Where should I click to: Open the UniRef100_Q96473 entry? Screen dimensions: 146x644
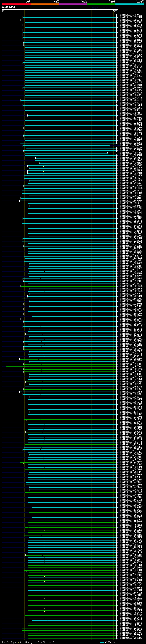(131, 82)
